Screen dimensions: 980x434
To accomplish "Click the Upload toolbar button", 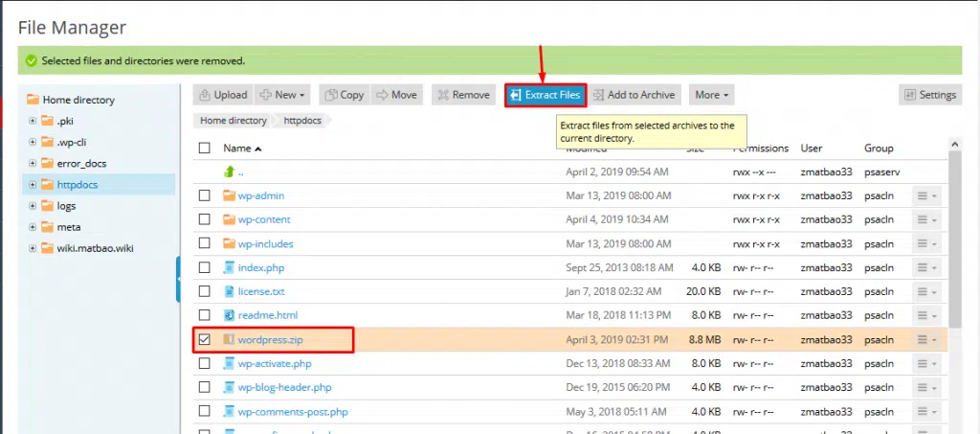I will click(x=222, y=95).
